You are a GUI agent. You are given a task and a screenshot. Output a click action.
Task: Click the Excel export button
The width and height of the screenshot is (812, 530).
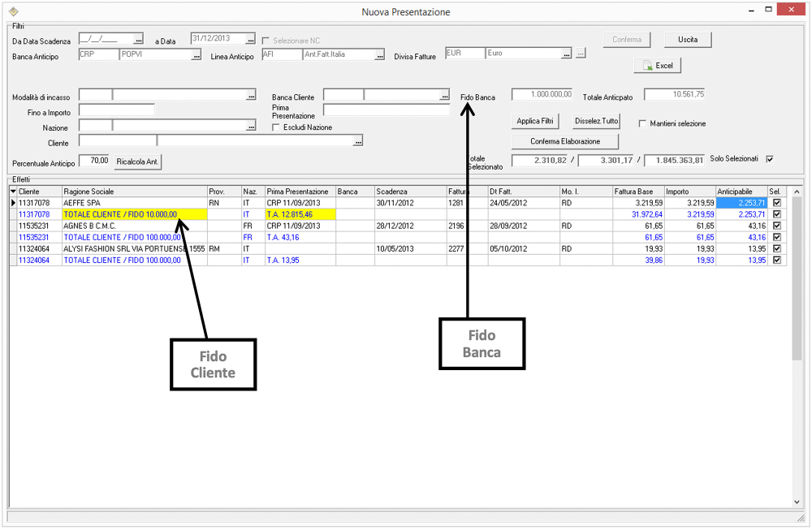[x=658, y=66]
